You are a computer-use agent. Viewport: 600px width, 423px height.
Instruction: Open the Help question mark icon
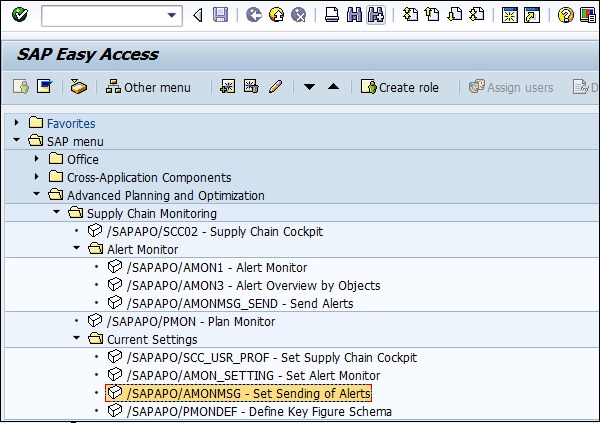(566, 15)
